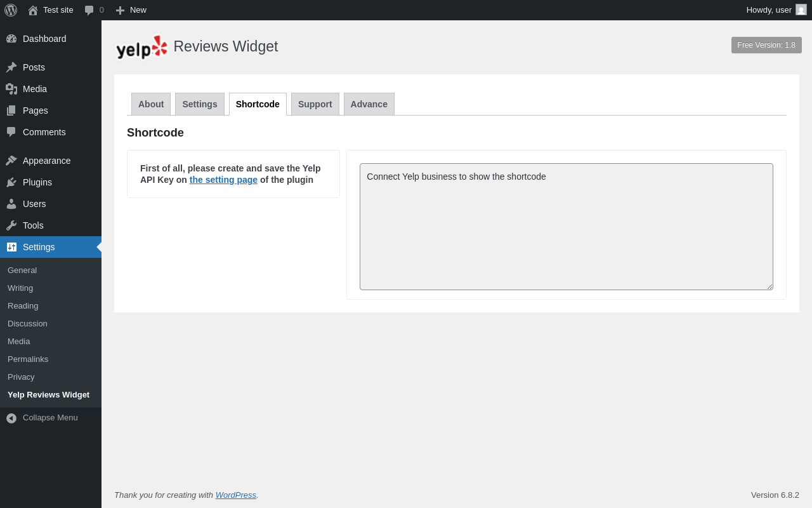Open Users menu item
Viewport: 812px width, 508px height.
(51, 204)
